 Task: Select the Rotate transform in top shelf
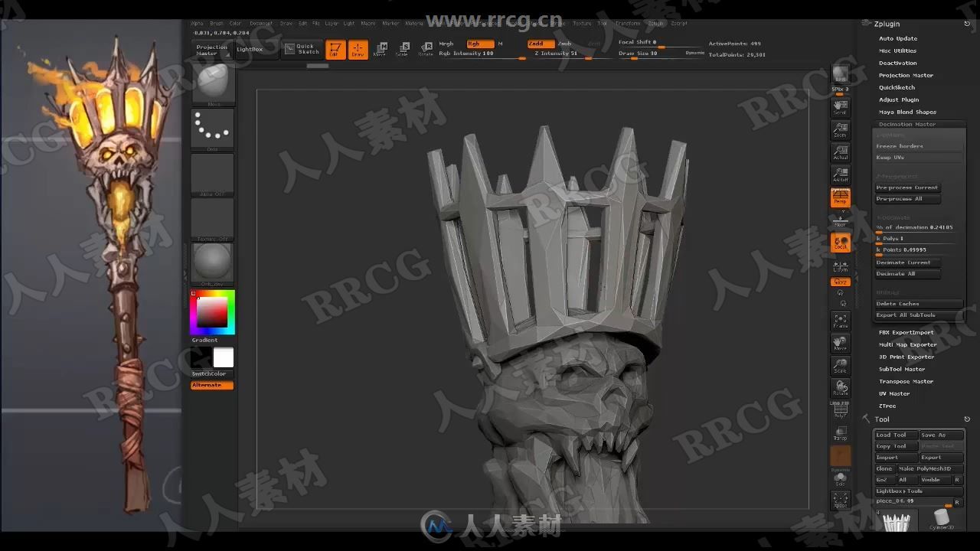[426, 50]
